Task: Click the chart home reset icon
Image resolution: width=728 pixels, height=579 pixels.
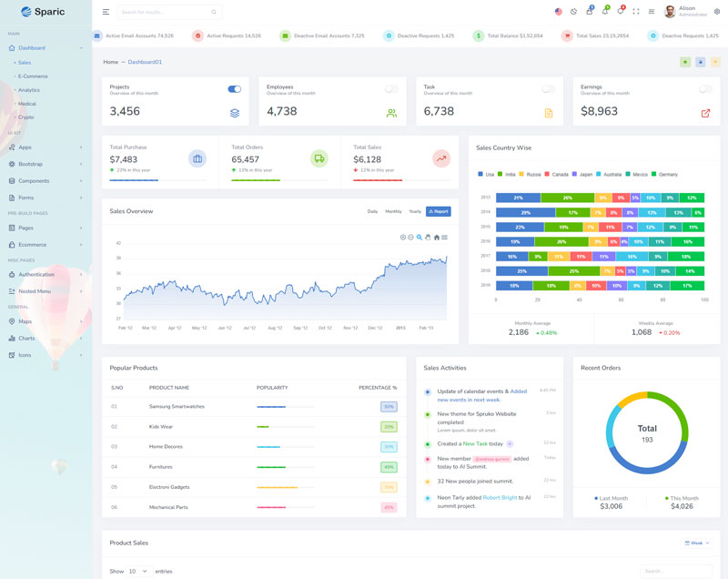Action: 437,237
